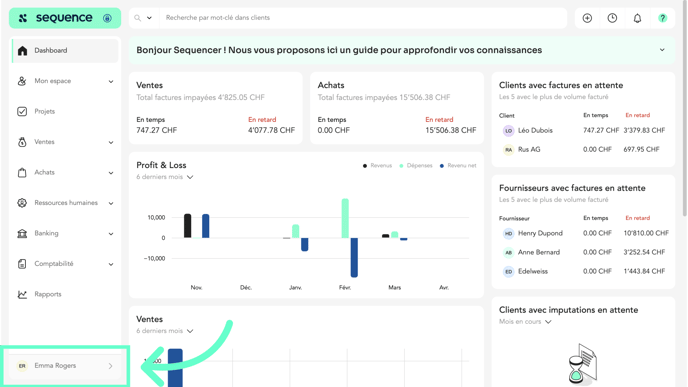The width and height of the screenshot is (688, 387).
Task: Collapse the Bonjour Sequencer guide banner
Action: pyautogui.click(x=662, y=50)
